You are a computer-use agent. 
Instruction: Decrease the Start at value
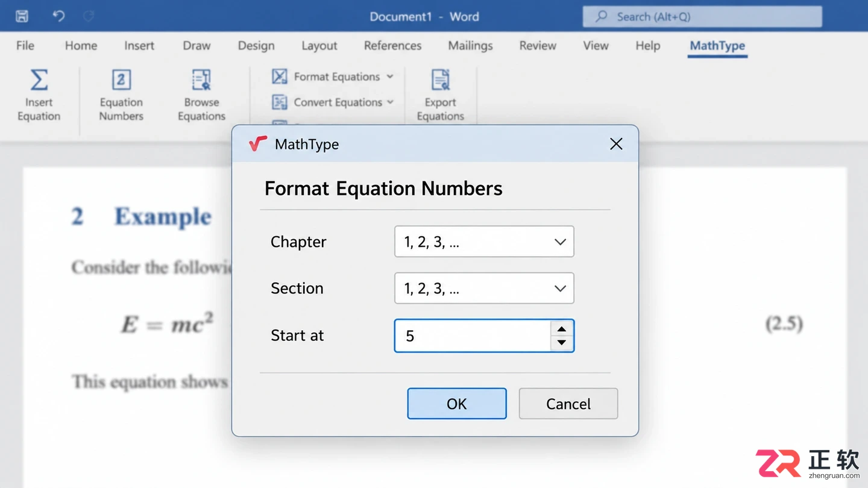coord(562,343)
